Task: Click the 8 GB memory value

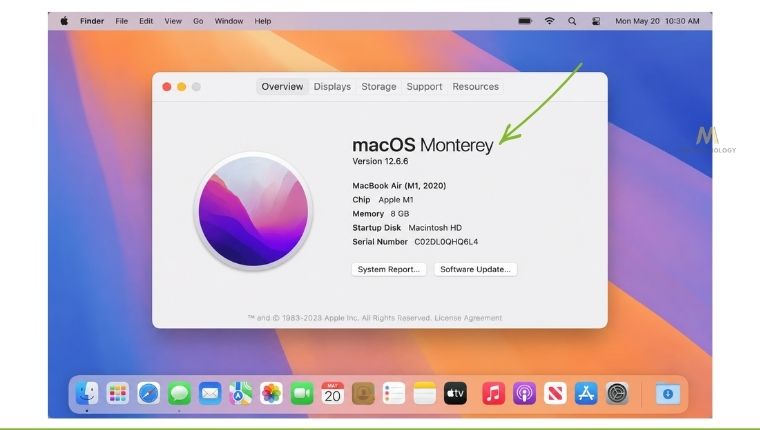Action: point(400,213)
